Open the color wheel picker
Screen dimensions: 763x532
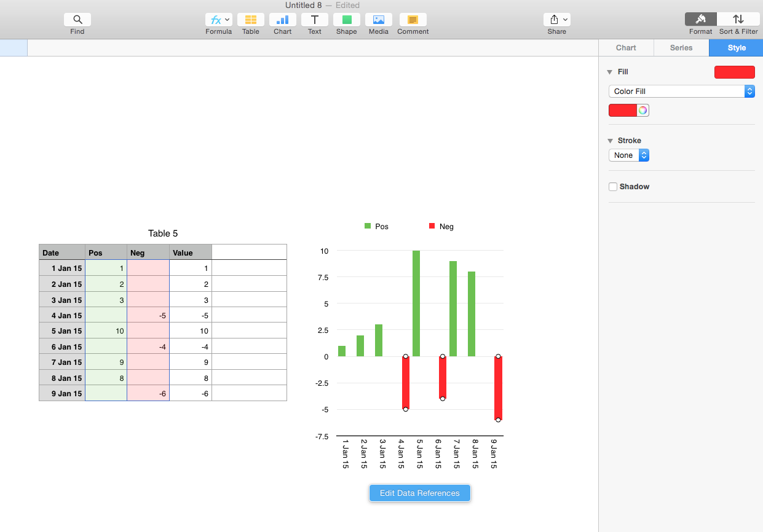click(642, 111)
